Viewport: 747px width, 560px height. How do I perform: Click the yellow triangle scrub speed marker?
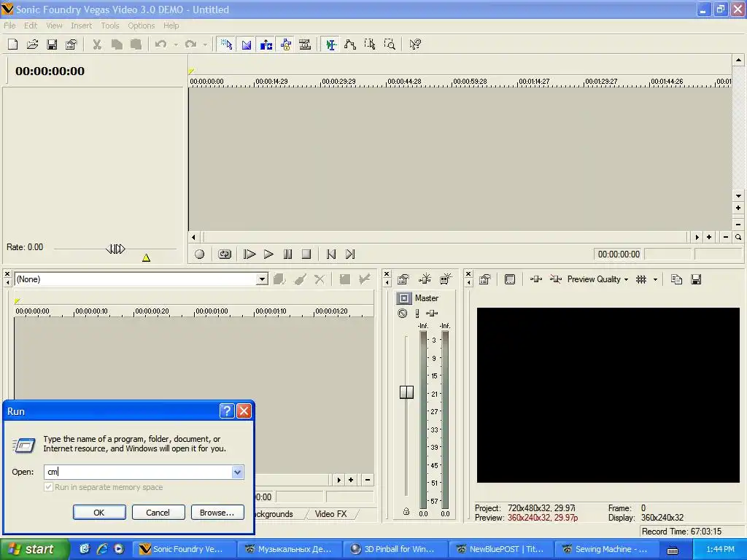click(x=146, y=258)
